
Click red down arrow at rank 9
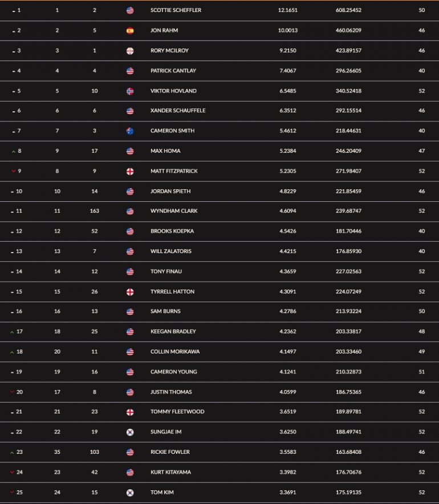[14, 171]
